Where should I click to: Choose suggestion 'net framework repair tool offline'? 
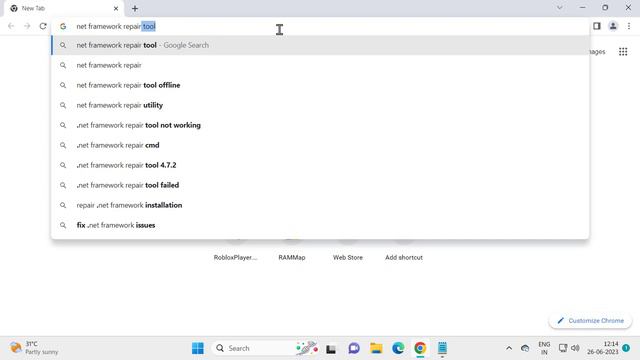point(320,85)
